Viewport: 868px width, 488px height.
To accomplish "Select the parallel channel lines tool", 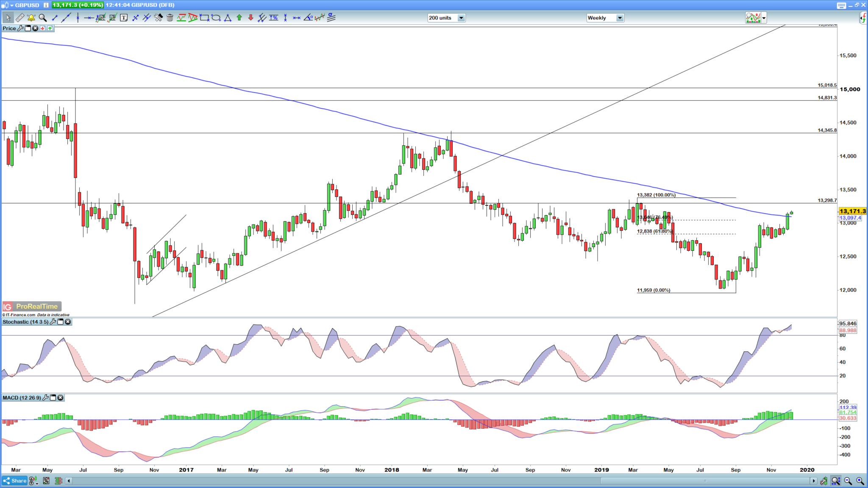I will click(147, 18).
